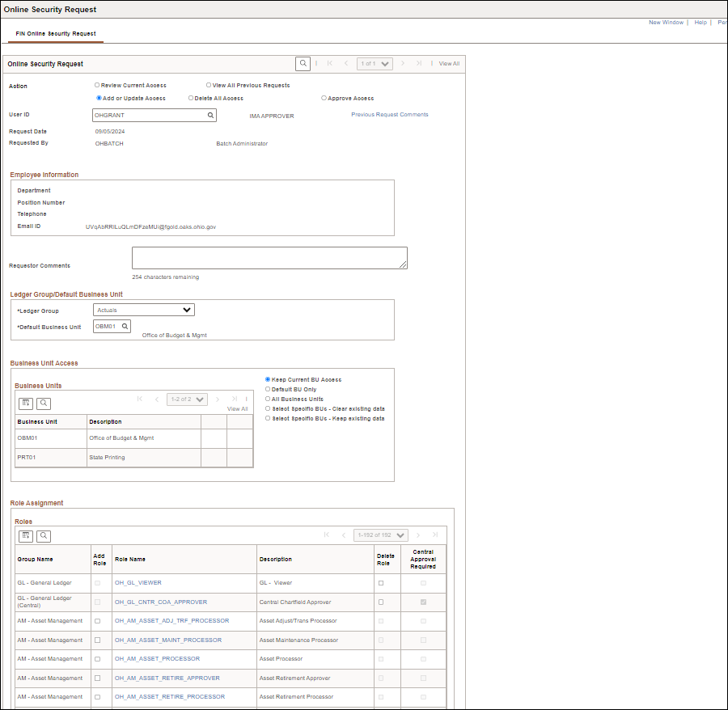Open Default Business Unit lookup magnifier
The height and width of the screenshot is (710, 728).
click(x=125, y=327)
